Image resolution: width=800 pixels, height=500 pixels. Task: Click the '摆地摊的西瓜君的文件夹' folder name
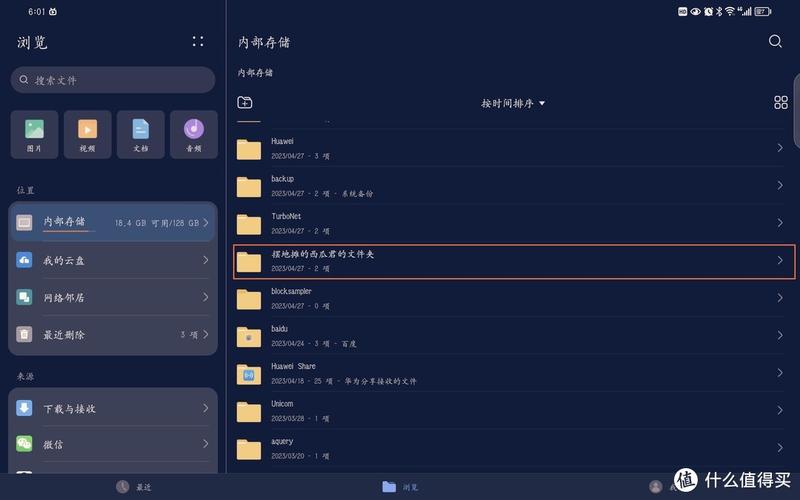coord(322,254)
